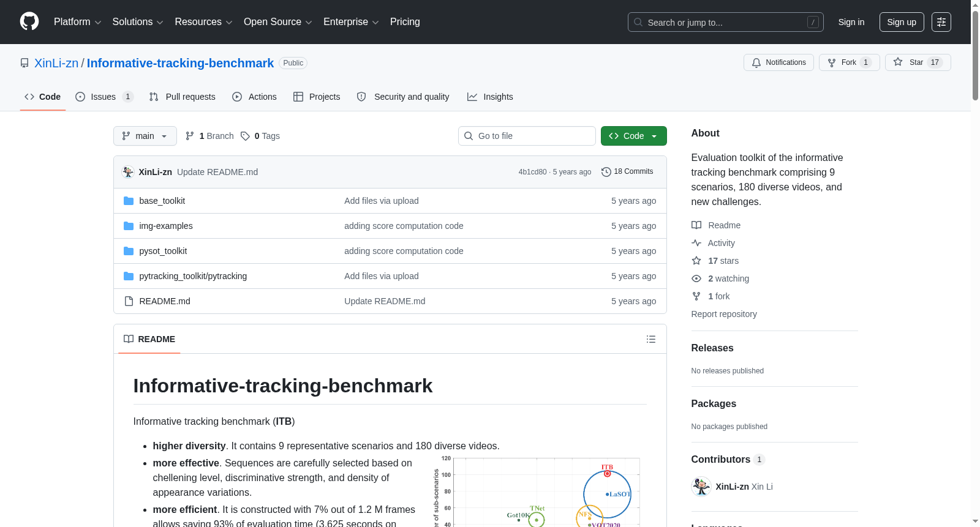View the 18 Commits history

click(627, 172)
